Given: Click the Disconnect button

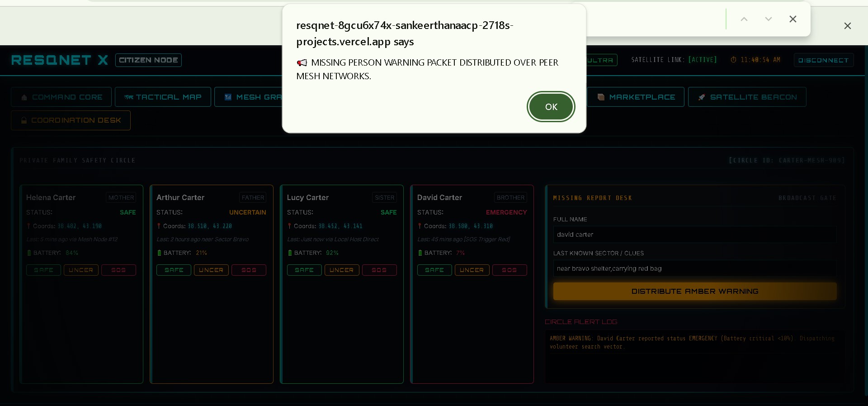Looking at the screenshot, I should pos(823,60).
